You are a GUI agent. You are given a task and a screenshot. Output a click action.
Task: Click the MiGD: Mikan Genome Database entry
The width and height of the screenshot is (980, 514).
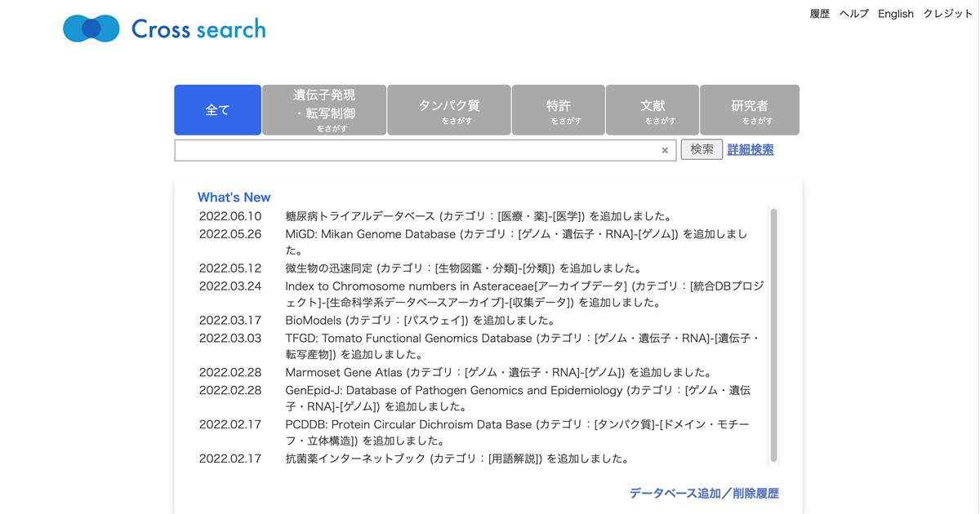[x=370, y=234]
